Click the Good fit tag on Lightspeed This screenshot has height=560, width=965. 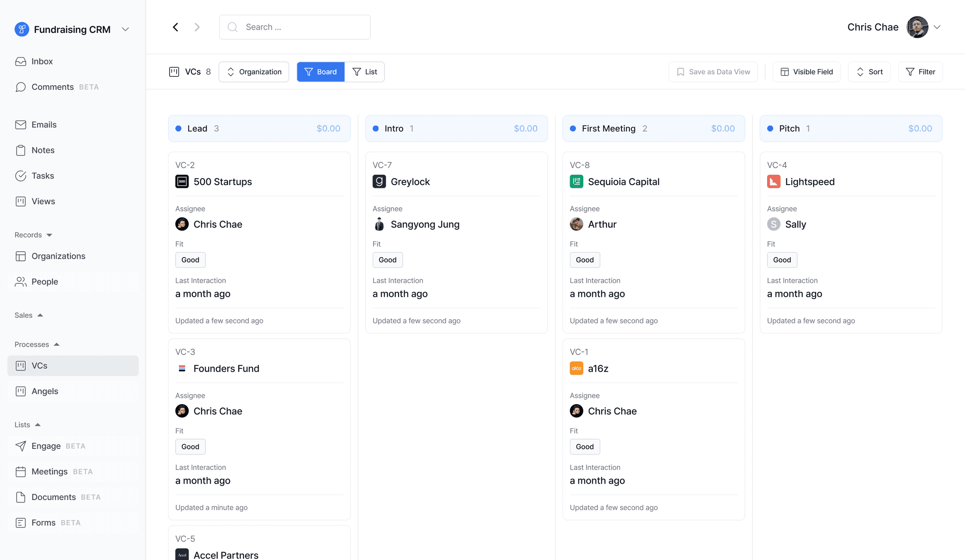tap(782, 260)
